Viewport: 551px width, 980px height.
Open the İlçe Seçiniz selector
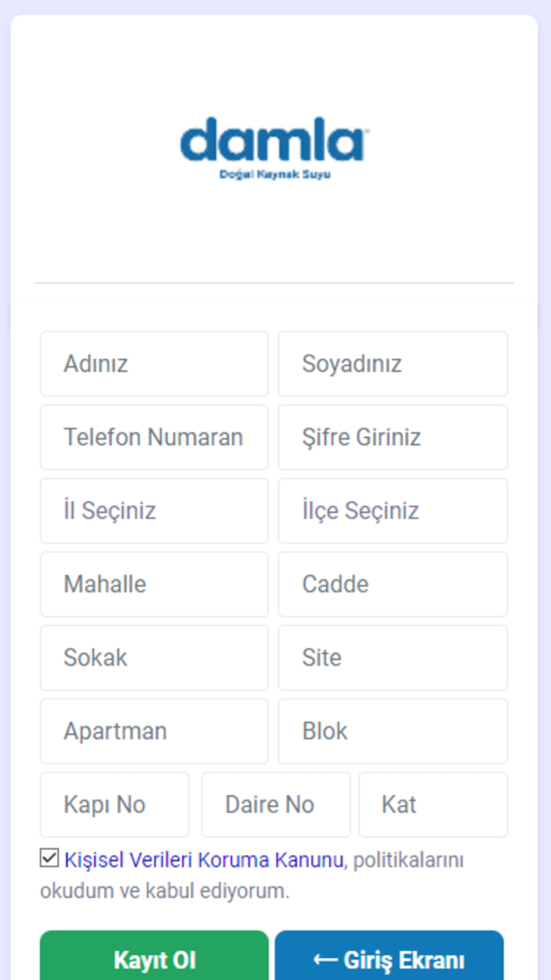point(392,510)
